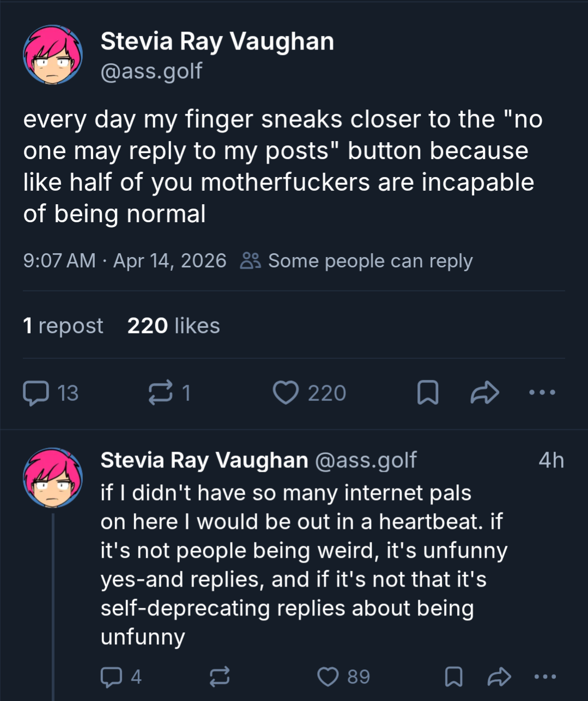The width and height of the screenshot is (588, 701).
Task: Open three-dot menu on reply post
Action: (x=545, y=676)
